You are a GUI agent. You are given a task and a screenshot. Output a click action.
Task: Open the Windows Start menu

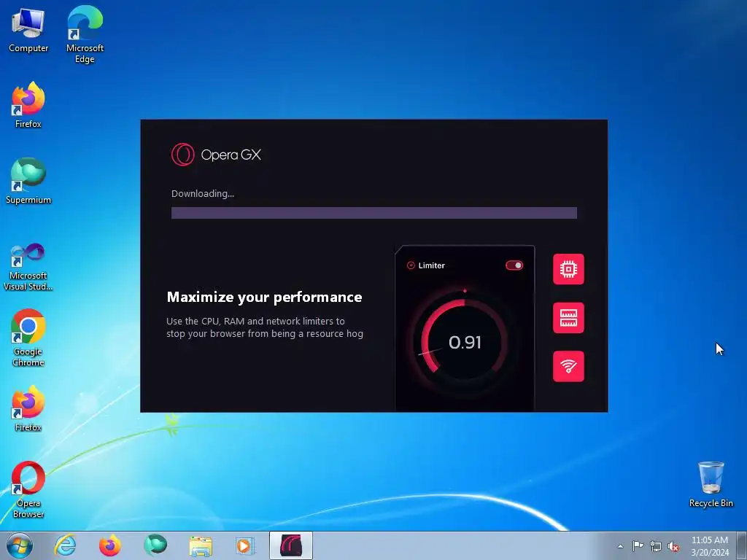coord(20,545)
